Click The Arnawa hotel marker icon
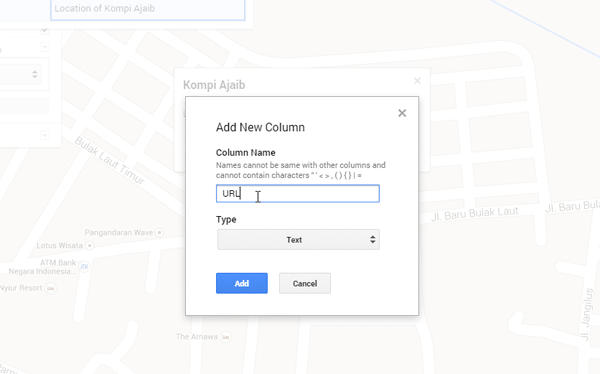The height and width of the screenshot is (374, 600). [226, 337]
